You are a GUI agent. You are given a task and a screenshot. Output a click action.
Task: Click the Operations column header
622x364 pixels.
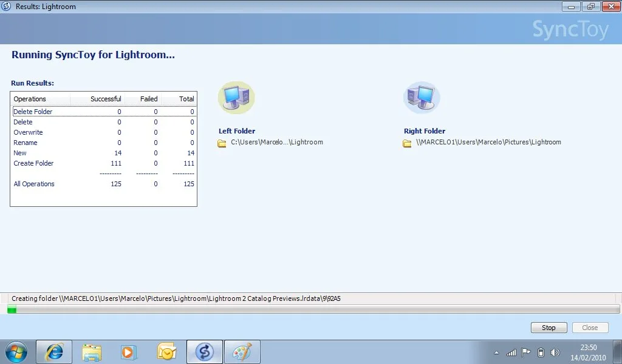[41, 99]
